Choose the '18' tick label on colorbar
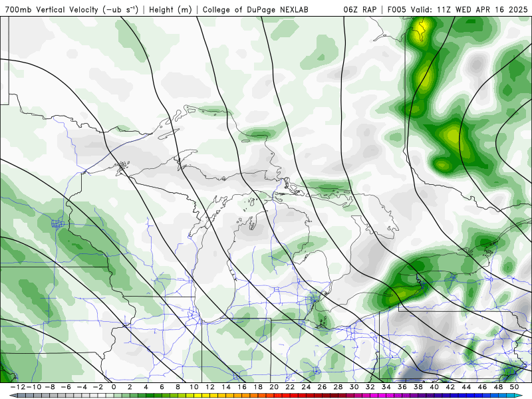This screenshot has width=532, height=399. pyautogui.click(x=258, y=387)
